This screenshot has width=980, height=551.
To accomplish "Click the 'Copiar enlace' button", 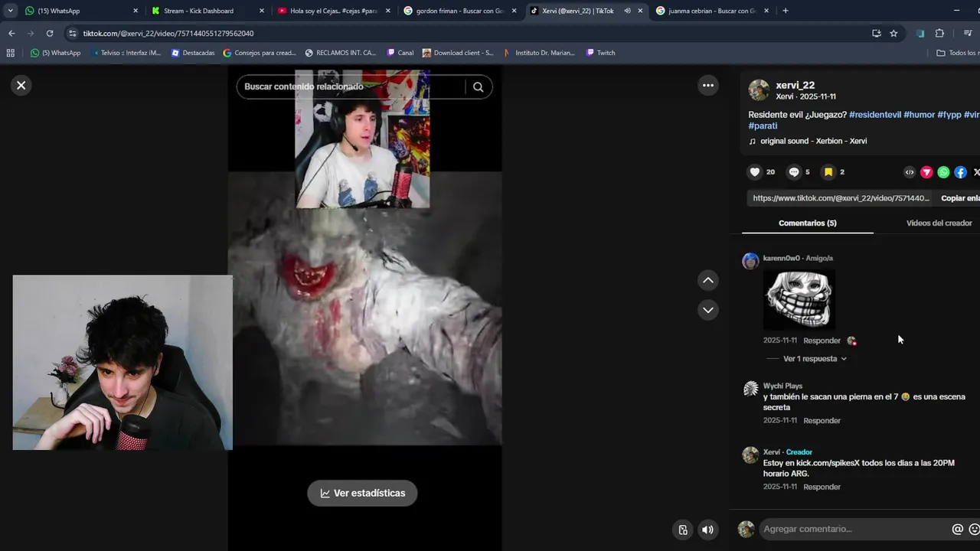I will tap(960, 198).
